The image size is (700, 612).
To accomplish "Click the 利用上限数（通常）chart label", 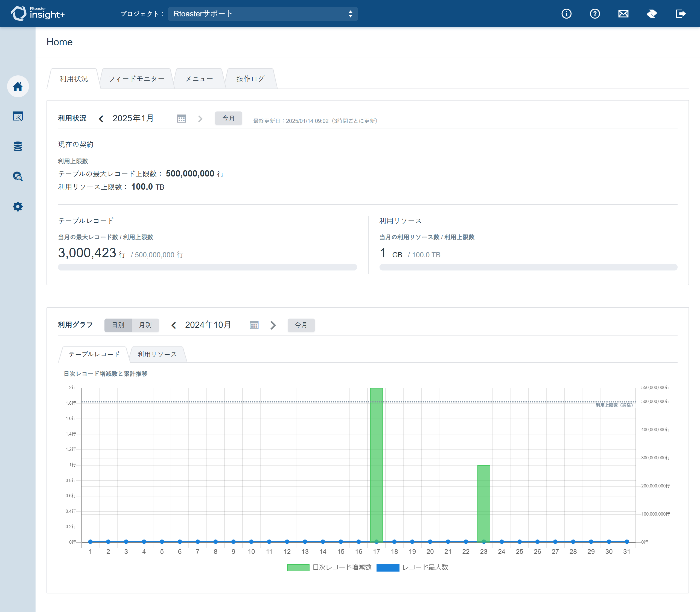I will 615,405.
